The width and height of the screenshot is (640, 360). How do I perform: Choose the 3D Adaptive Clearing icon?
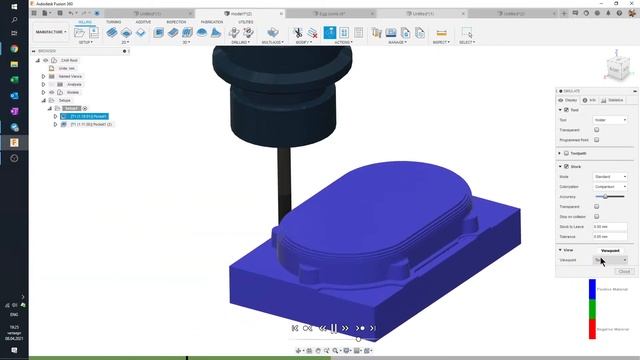click(158, 32)
